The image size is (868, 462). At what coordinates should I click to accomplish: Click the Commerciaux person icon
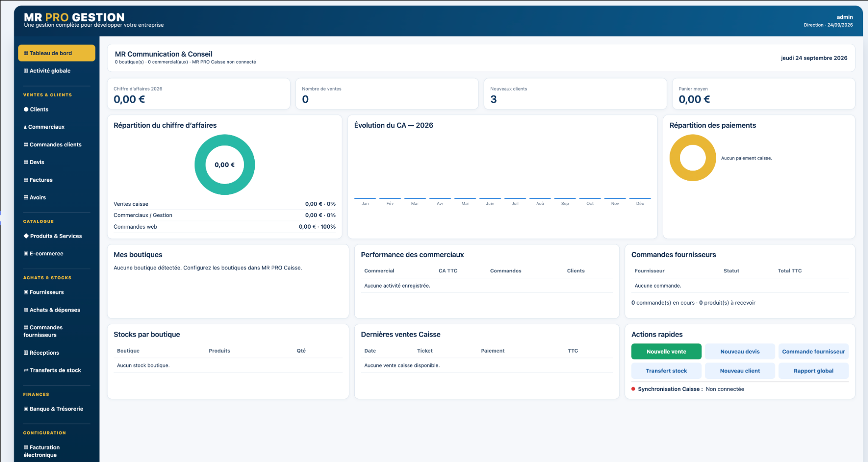pyautogui.click(x=25, y=127)
